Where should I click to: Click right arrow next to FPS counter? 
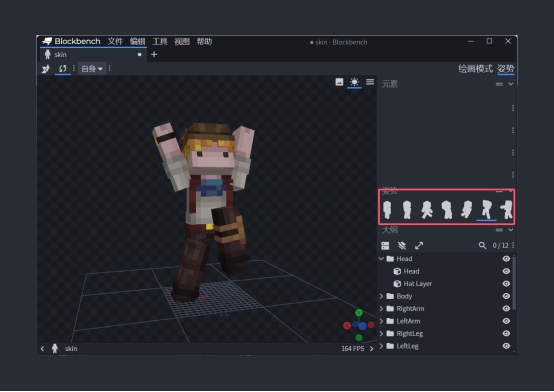(371, 349)
